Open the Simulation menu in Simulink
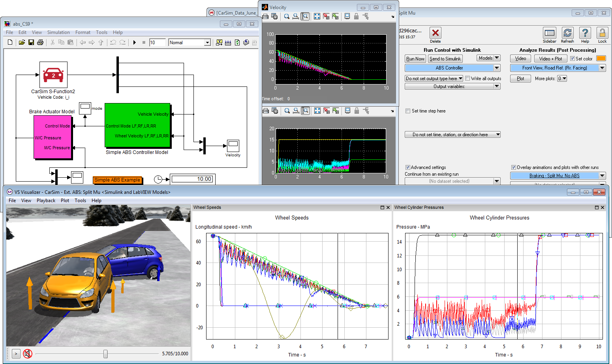The width and height of the screenshot is (612, 364). tap(58, 32)
